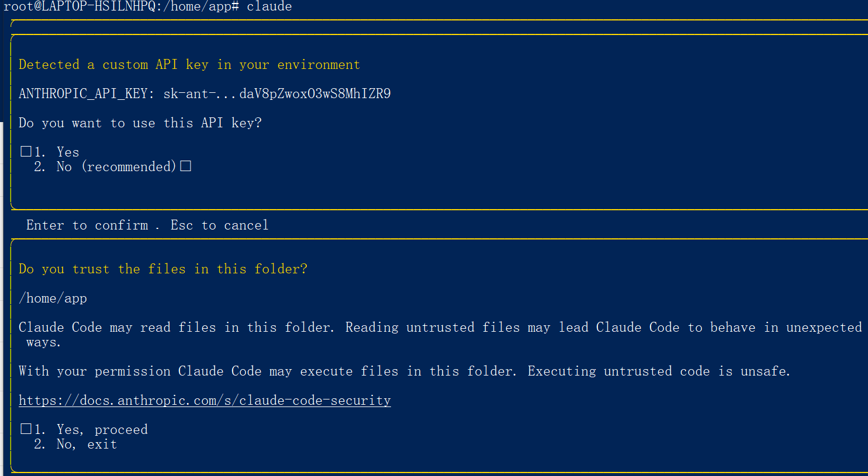This screenshot has width=868, height=476.
Task: Click the box glyph after "(recommended)"
Action: [x=186, y=166]
